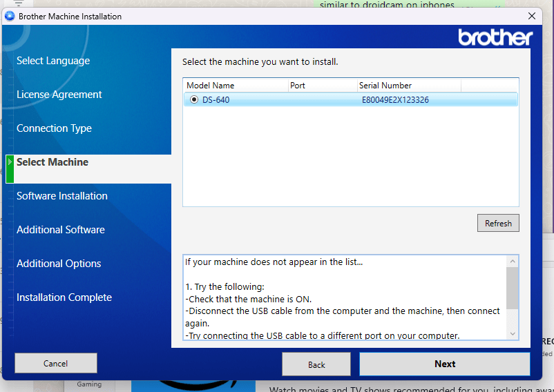554x392 pixels.
Task: Click the help text scrollbar down arrow
Action: (513, 333)
